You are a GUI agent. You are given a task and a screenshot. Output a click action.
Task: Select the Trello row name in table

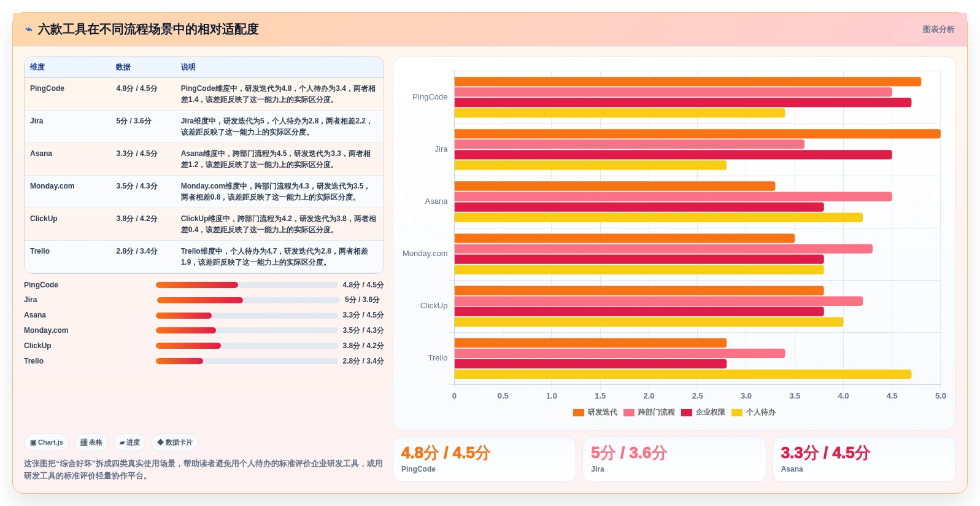[x=40, y=251]
